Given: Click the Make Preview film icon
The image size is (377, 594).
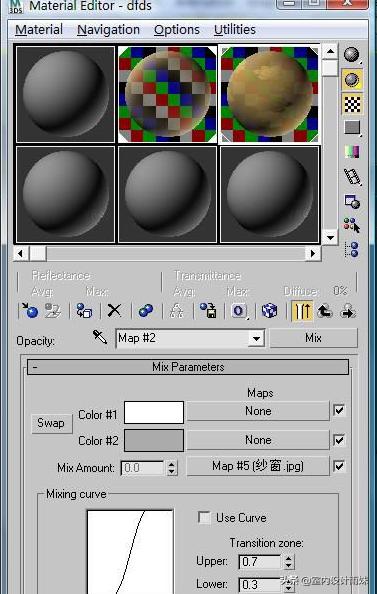Looking at the screenshot, I should [x=352, y=177].
